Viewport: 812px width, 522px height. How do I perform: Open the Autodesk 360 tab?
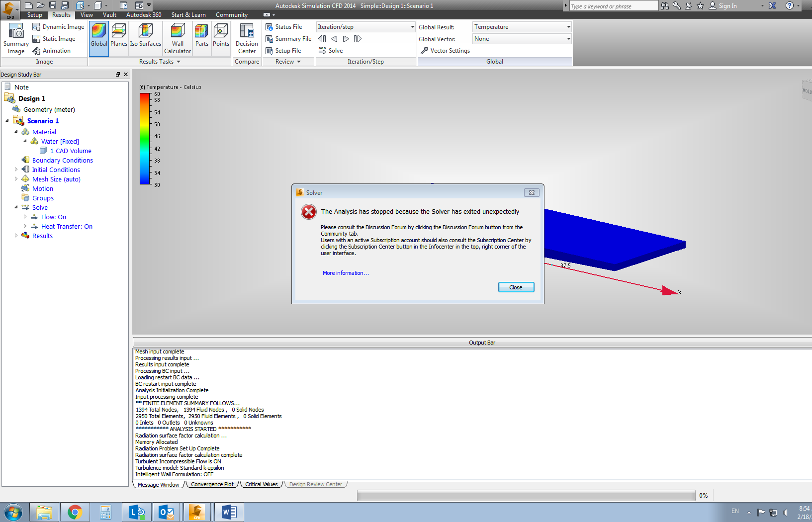pos(144,15)
